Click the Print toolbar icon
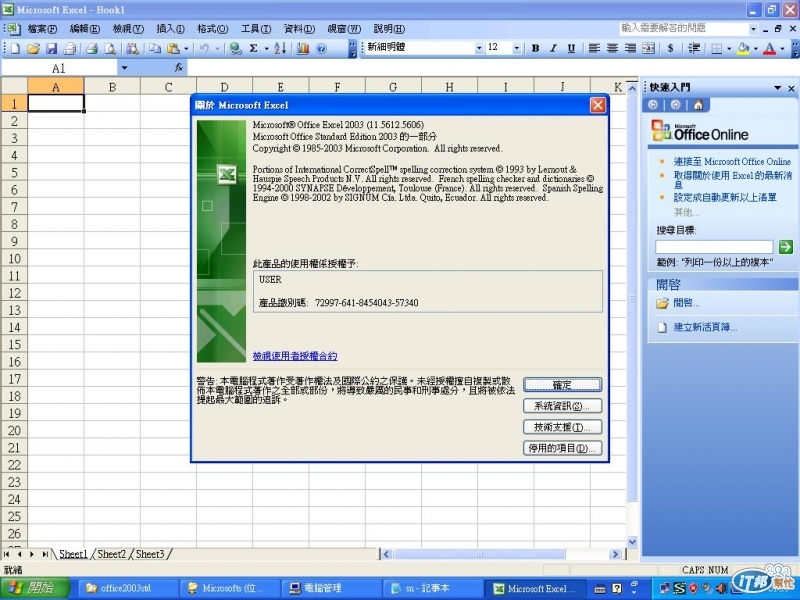Viewport: 800px width, 600px height. pyautogui.click(x=92, y=48)
